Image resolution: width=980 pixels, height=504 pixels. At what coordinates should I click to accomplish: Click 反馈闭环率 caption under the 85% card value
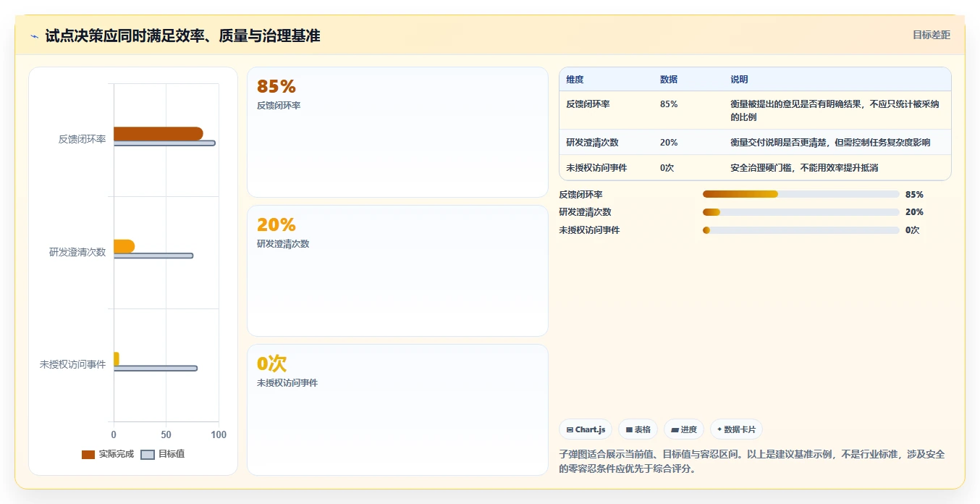[x=279, y=106]
